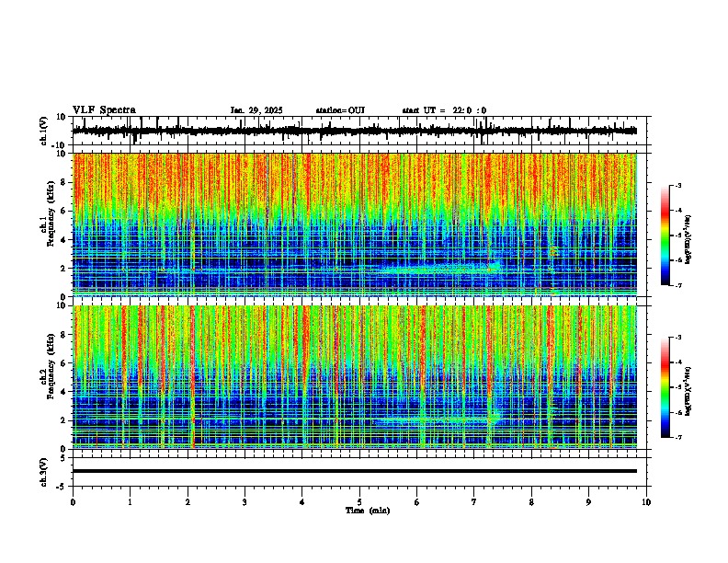Click the "-3" label on ch.1 color scale
This screenshot has height=563, width=728.
point(677,185)
